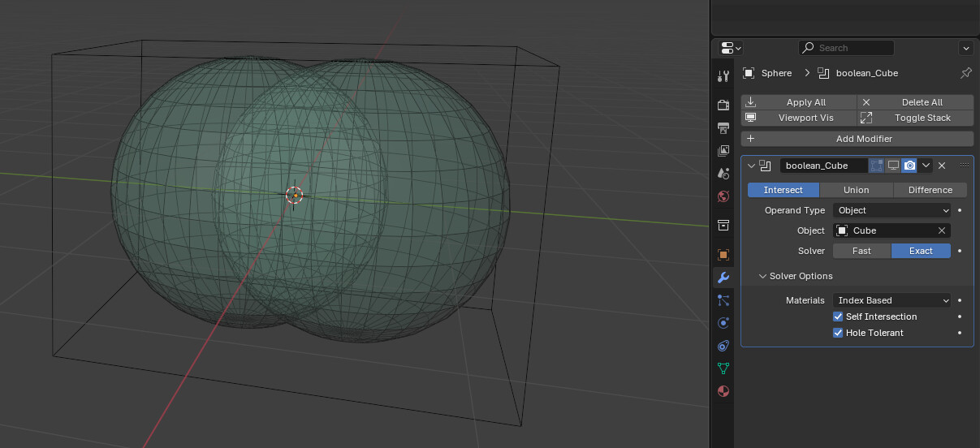
Task: Toggle modifier viewport display
Action: point(893,166)
